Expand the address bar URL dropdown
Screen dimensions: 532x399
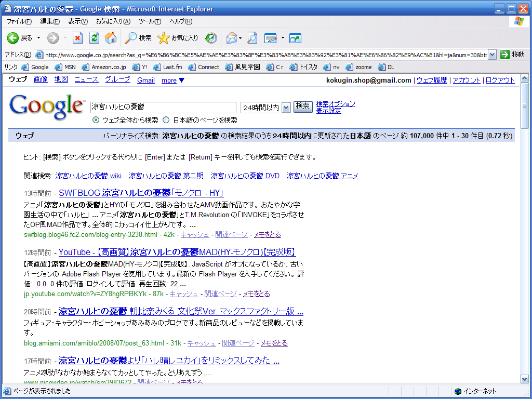click(493, 55)
